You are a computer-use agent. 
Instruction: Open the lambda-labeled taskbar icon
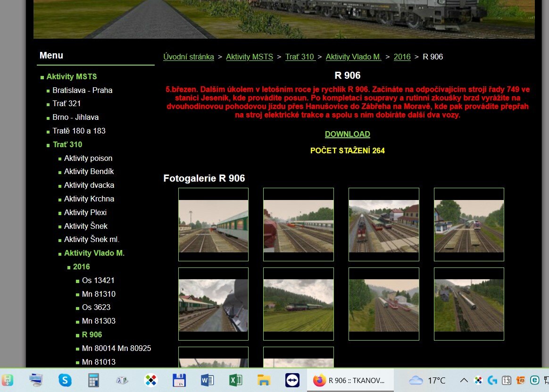coord(122,380)
